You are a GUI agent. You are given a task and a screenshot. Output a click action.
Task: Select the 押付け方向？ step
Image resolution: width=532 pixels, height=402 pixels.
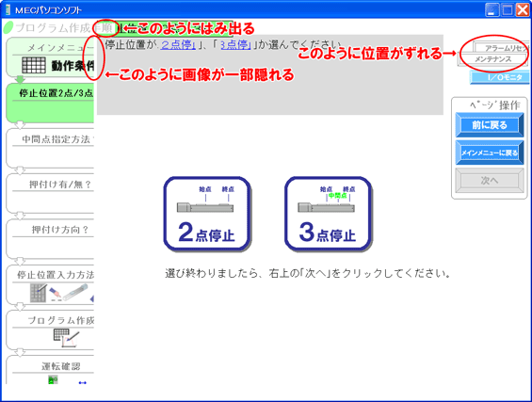pyautogui.click(x=50, y=239)
